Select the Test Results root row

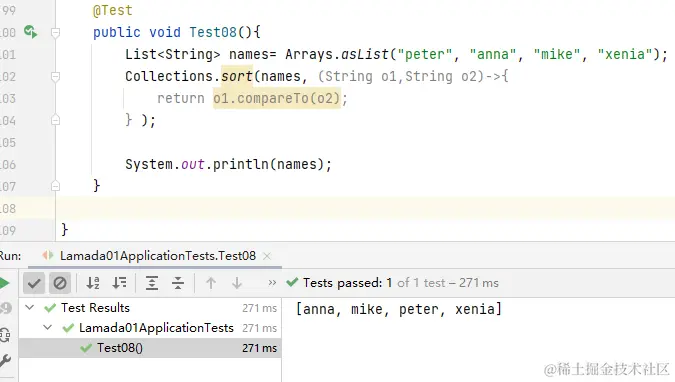click(150, 308)
